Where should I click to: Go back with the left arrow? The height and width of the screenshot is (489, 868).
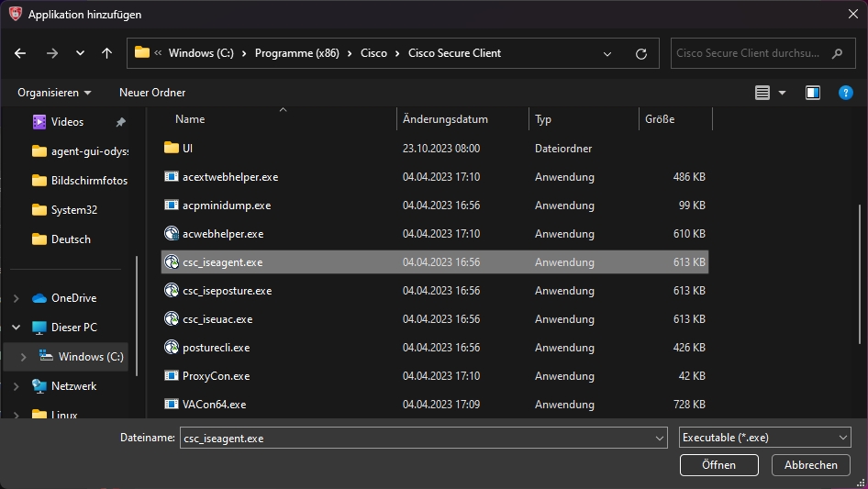pyautogui.click(x=20, y=53)
